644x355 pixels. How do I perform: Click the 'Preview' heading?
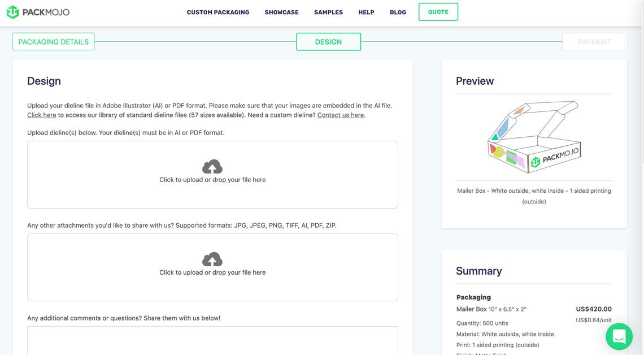pyautogui.click(x=475, y=81)
